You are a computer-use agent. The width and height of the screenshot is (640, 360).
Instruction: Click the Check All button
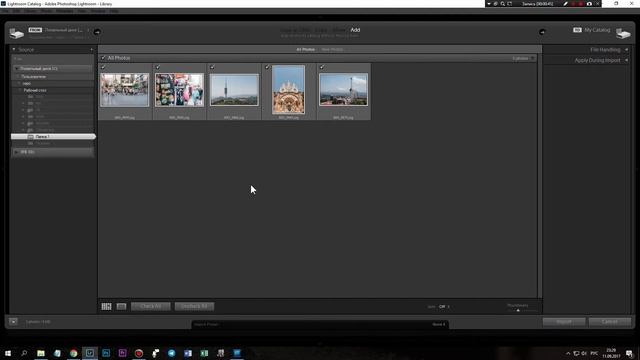(151, 306)
